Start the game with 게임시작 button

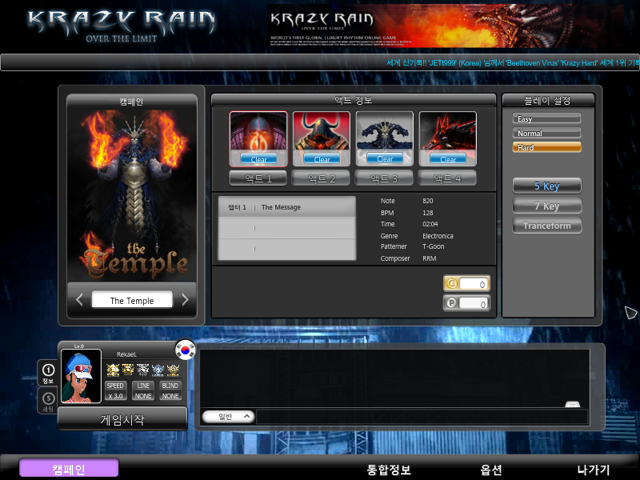click(x=122, y=419)
